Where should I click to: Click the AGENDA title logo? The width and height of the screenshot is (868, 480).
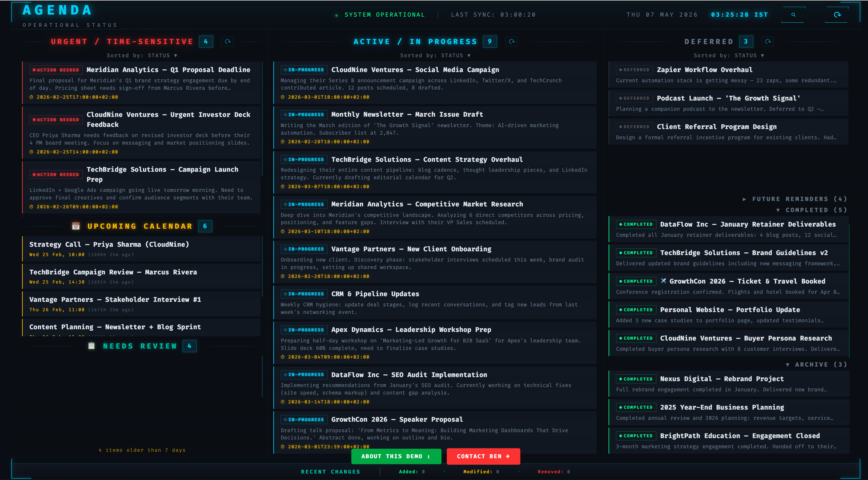click(x=57, y=10)
